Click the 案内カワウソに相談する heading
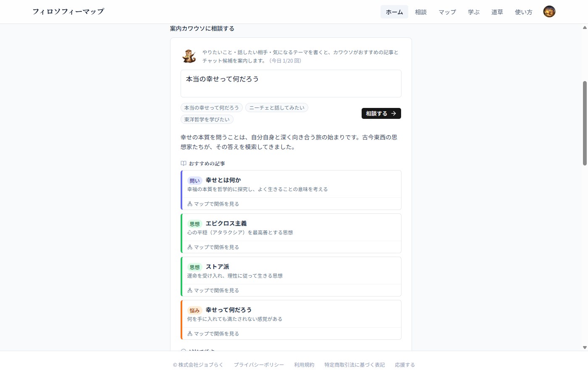The height and width of the screenshot is (378, 588). click(x=202, y=29)
